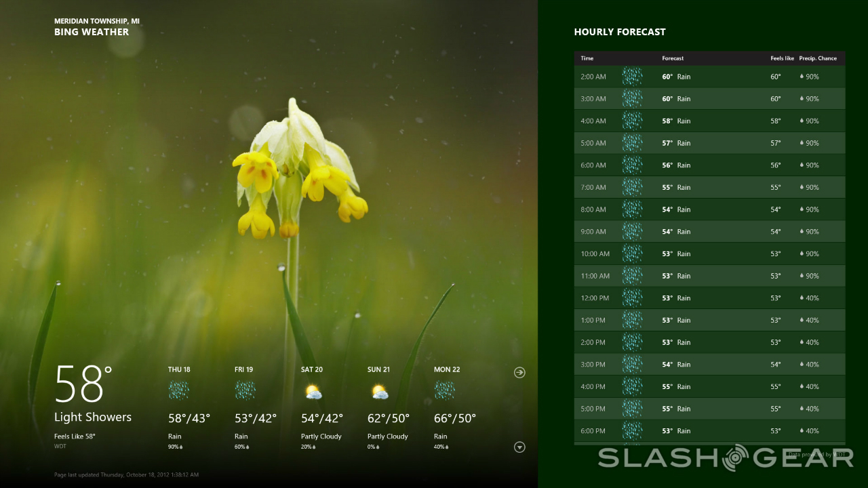Click the Time column header
Screen dimensions: 868x488
coord(587,58)
